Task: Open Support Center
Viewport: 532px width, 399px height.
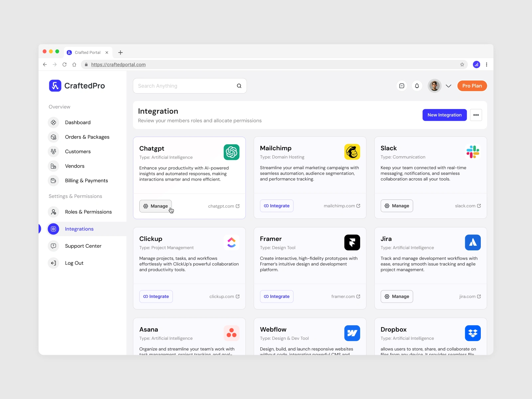Action: point(83,246)
